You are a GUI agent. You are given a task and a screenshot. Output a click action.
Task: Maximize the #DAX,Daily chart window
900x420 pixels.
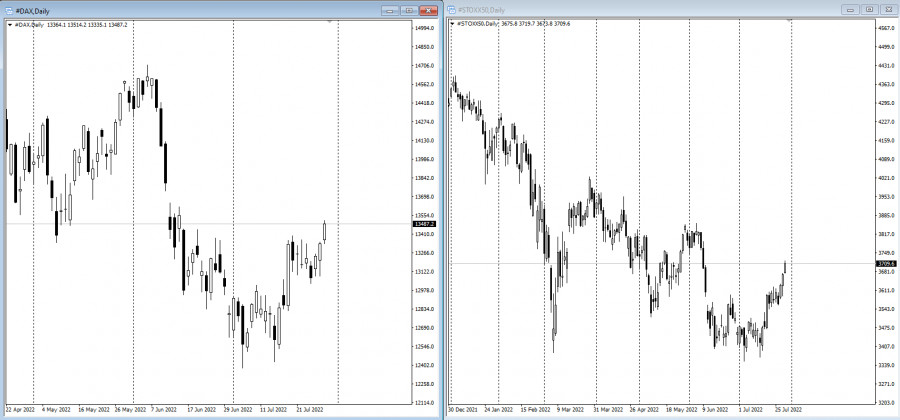click(408, 9)
